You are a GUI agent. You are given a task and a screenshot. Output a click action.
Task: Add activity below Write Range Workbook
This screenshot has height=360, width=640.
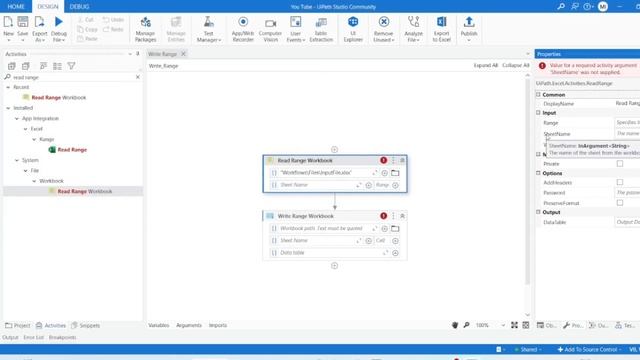(x=334, y=266)
